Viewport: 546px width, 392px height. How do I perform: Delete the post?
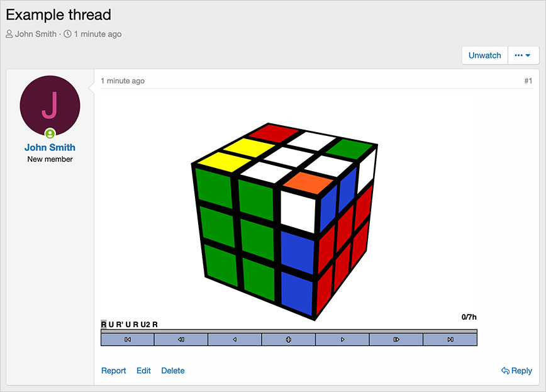(172, 371)
